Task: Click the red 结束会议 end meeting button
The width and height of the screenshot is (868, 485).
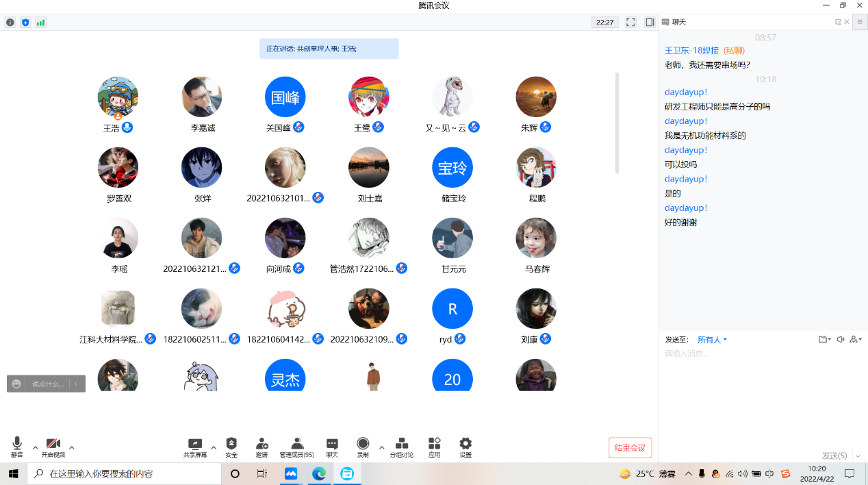Action: (630, 448)
